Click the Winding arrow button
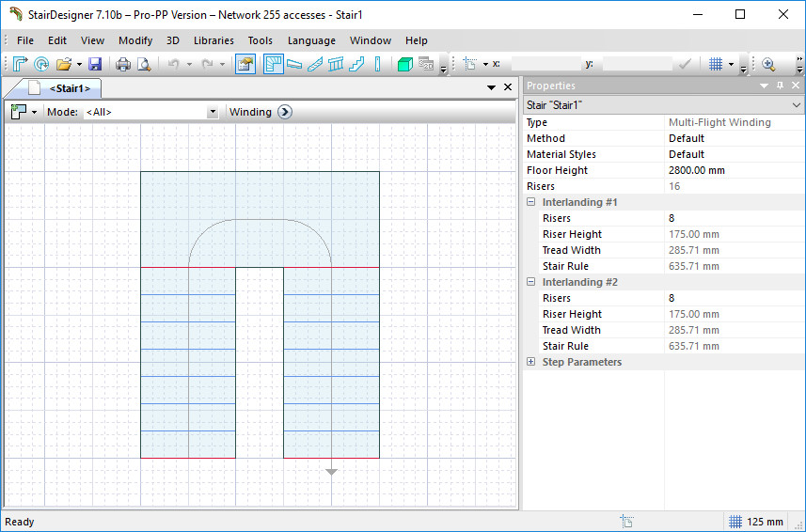Screen dimensions: 806x532 pos(285,112)
